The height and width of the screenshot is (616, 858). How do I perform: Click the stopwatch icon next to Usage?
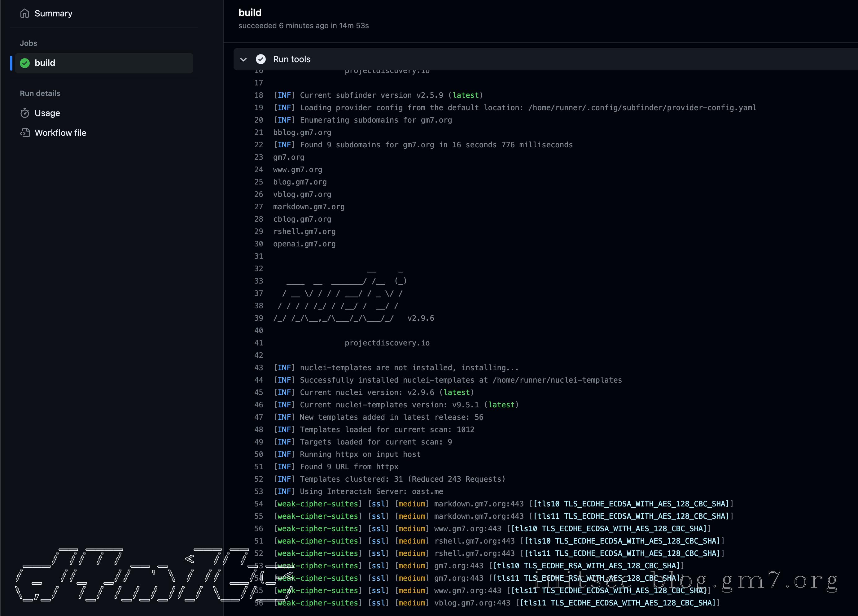(x=24, y=113)
